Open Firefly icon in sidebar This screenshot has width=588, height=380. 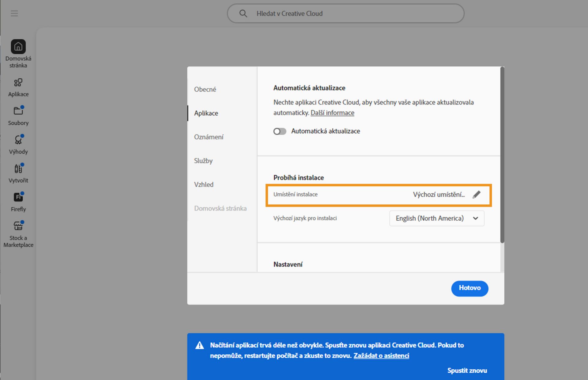18,197
